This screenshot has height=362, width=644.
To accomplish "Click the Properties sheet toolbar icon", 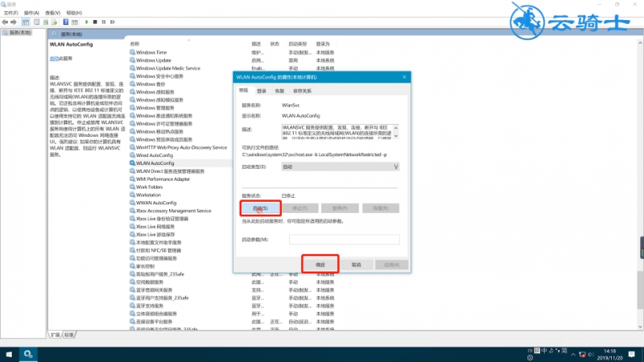I will [x=36, y=22].
